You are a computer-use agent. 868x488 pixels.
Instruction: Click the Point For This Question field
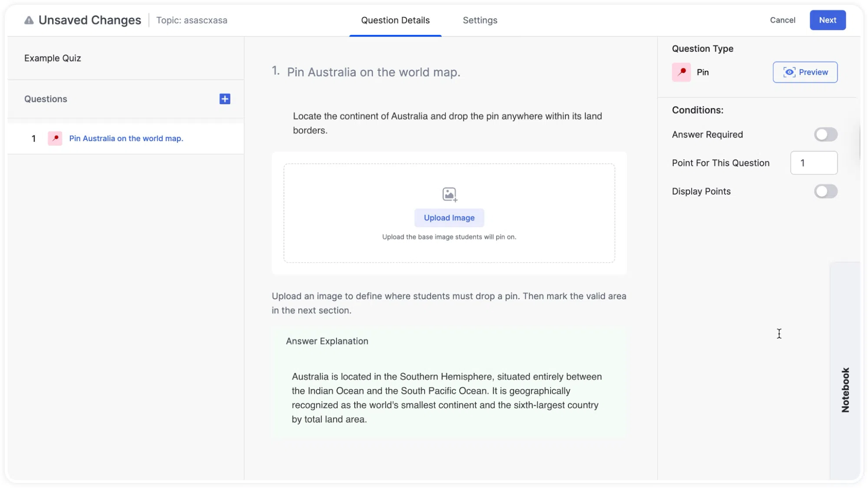[814, 163]
